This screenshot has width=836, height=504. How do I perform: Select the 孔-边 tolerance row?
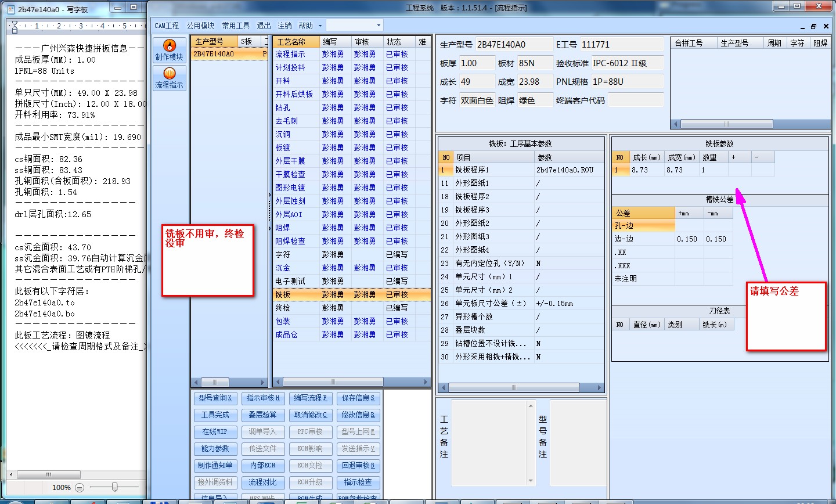point(672,226)
